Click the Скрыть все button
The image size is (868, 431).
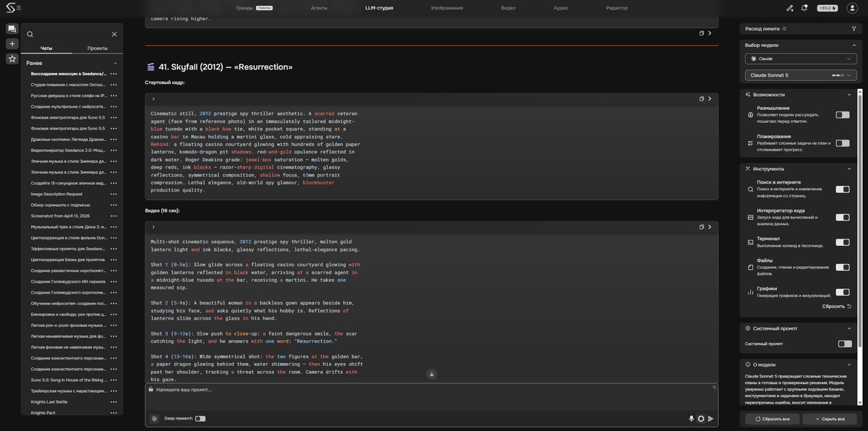[x=830, y=419]
